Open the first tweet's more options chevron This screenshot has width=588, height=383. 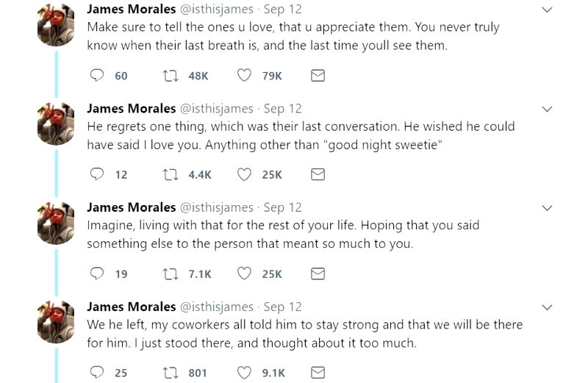coord(547,10)
